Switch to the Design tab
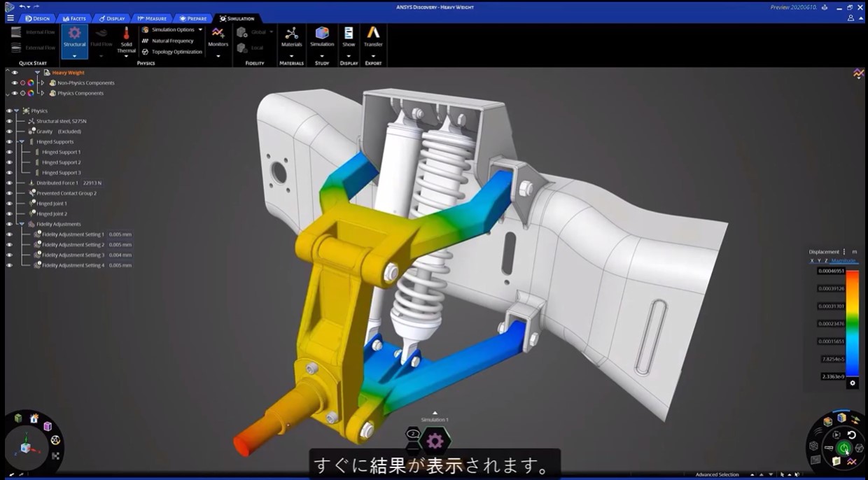Viewport: 868px width, 480px height. pos(37,18)
